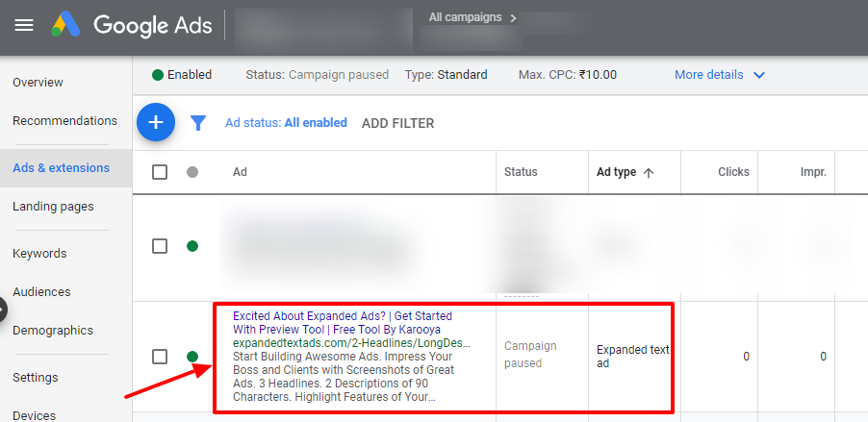Click the blue filter funnel icon
This screenshot has width=868, height=422.
coord(198,123)
